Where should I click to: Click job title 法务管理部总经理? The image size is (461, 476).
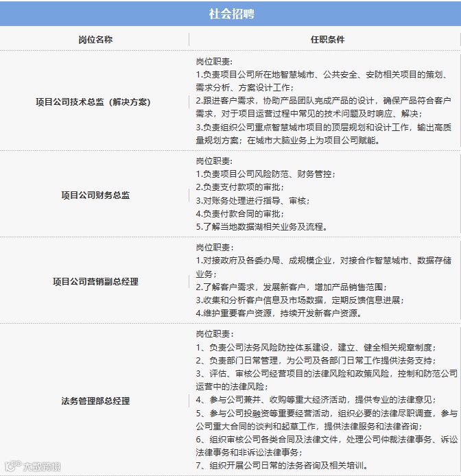[x=95, y=401]
